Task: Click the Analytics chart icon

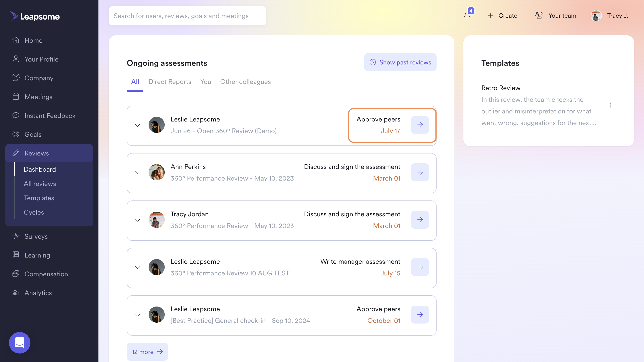Action: coord(16,292)
